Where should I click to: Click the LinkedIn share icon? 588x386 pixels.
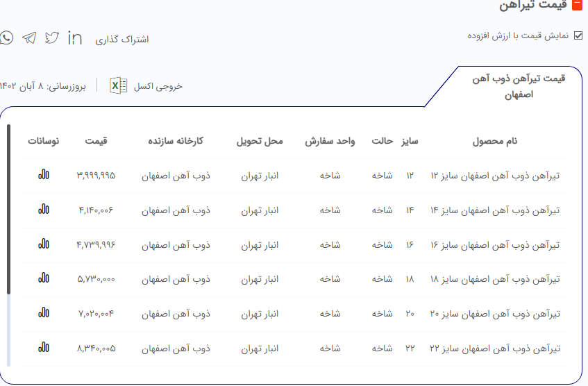tap(75, 38)
